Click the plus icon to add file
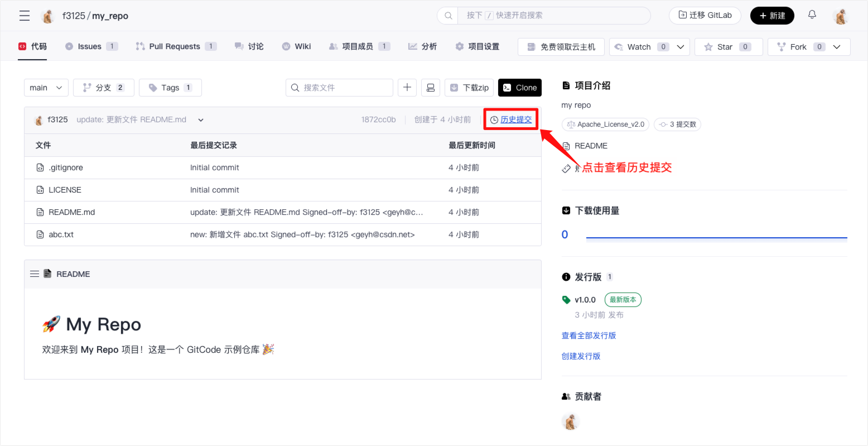The height and width of the screenshot is (446, 868). pyautogui.click(x=407, y=88)
